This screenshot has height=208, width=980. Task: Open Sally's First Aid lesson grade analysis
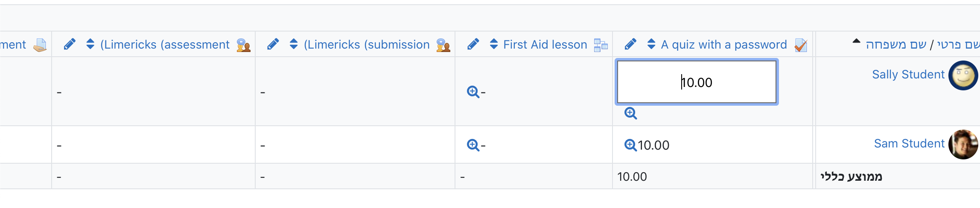pos(473,92)
